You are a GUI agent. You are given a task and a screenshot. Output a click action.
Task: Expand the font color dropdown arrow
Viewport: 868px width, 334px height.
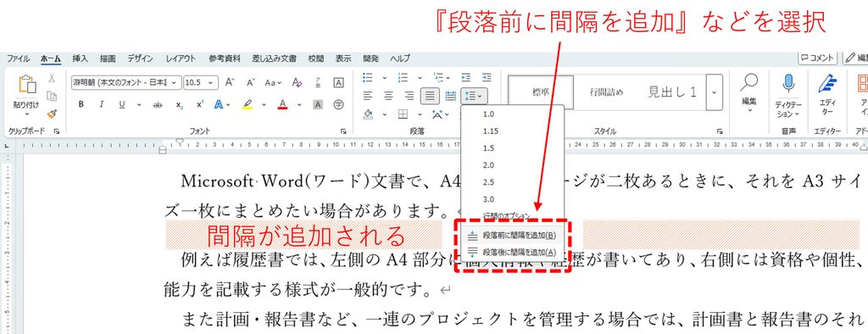(x=299, y=104)
